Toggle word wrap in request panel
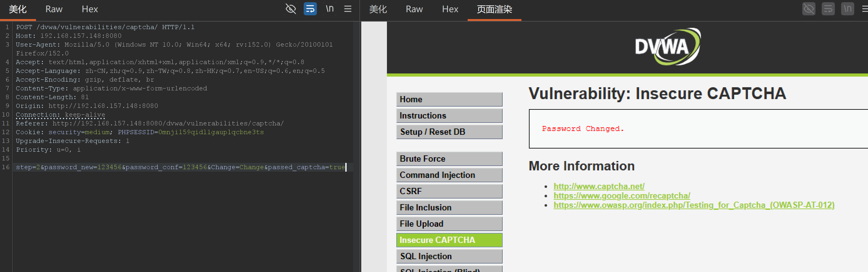 pos(310,9)
